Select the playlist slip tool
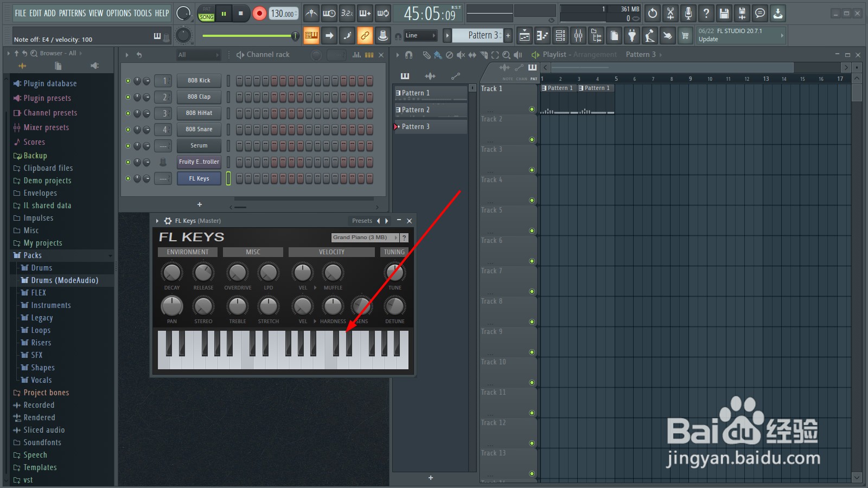868x488 pixels. [472, 55]
